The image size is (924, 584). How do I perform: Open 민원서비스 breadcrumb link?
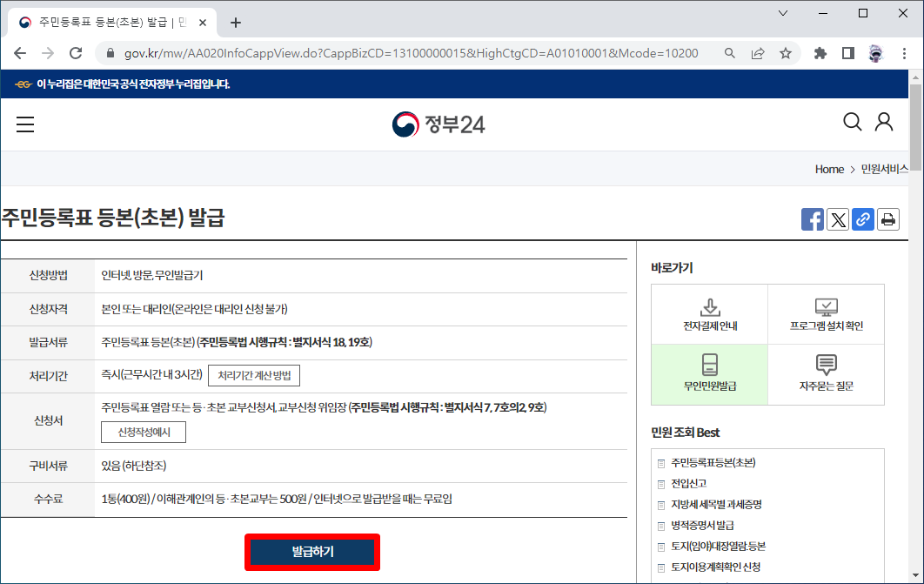pyautogui.click(x=885, y=169)
